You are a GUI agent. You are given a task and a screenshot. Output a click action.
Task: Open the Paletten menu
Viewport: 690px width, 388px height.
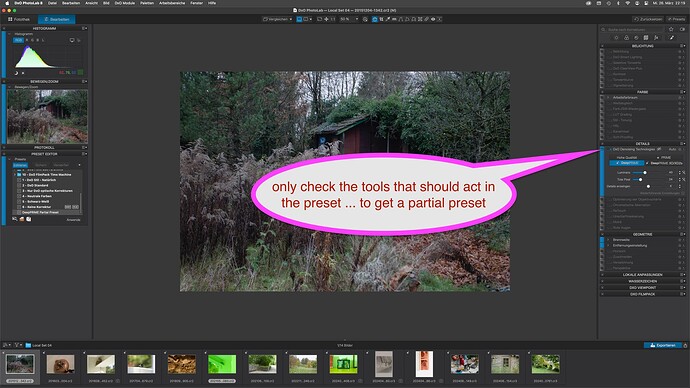pos(147,3)
